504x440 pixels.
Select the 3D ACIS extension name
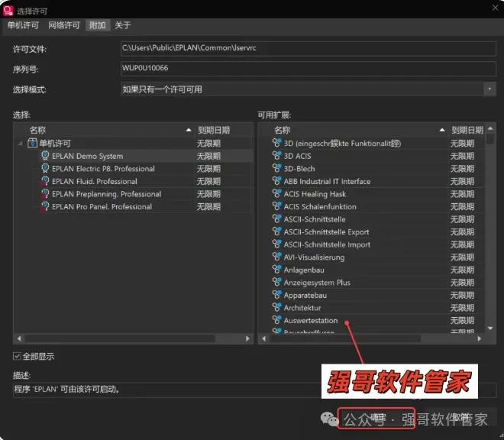(x=297, y=156)
